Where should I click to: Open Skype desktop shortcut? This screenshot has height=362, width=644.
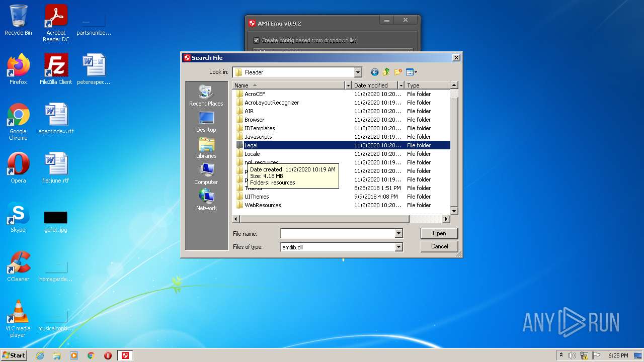click(18, 217)
